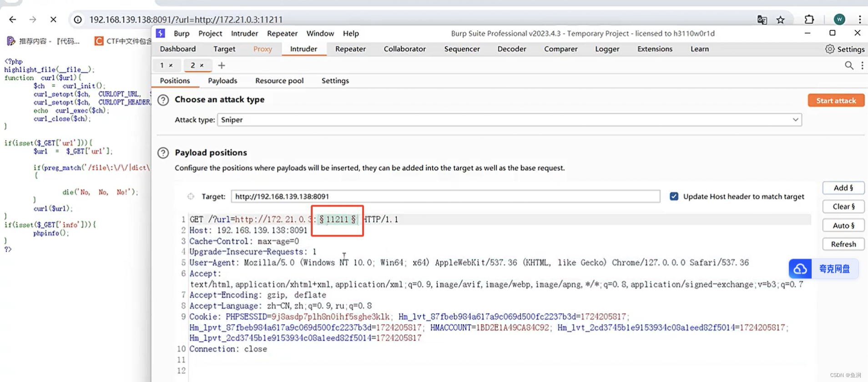Open the Resource pool sub-tab

(279, 81)
